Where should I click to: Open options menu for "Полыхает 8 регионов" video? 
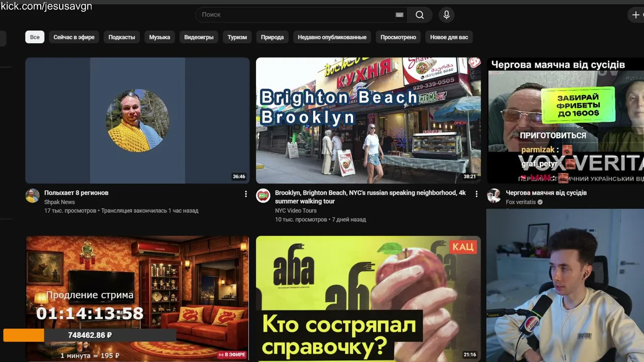click(x=246, y=194)
